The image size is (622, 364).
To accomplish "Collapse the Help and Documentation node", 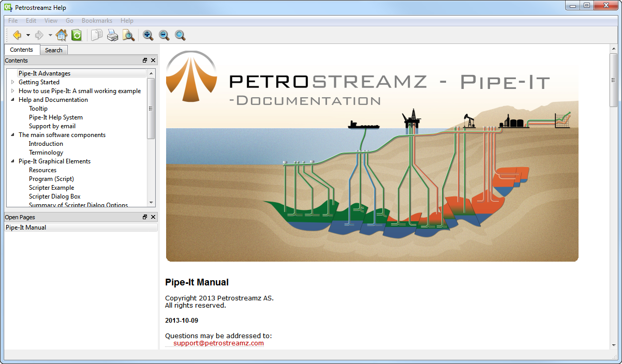I will click(13, 100).
